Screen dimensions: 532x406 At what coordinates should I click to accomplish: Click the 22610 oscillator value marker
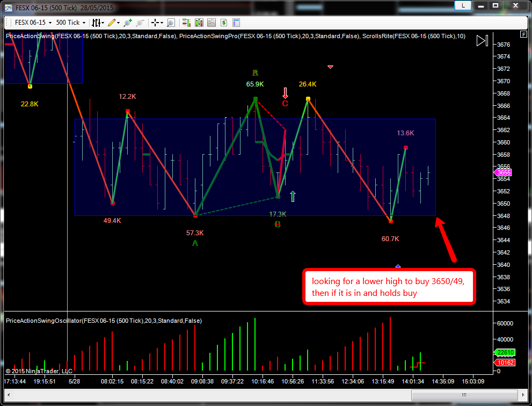click(x=505, y=352)
